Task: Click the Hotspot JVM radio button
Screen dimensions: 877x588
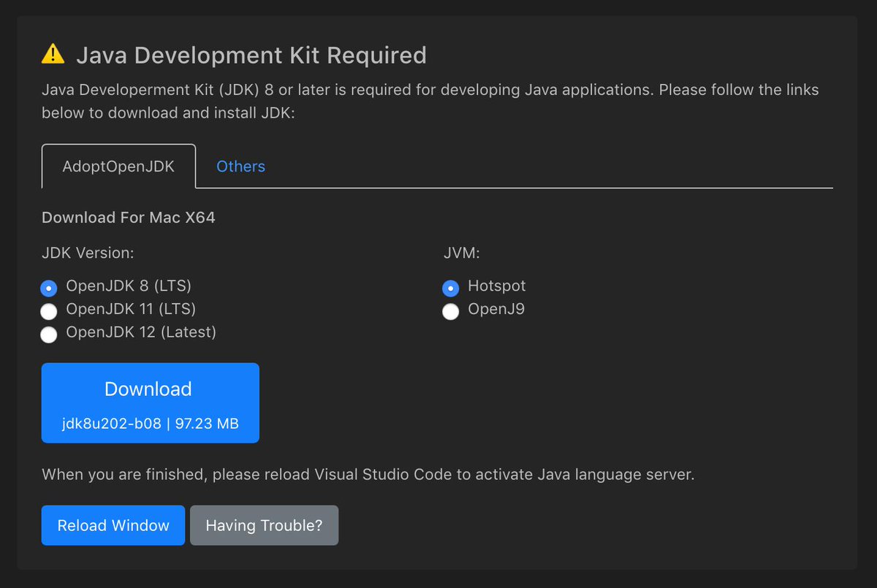Action: pyautogui.click(x=450, y=288)
